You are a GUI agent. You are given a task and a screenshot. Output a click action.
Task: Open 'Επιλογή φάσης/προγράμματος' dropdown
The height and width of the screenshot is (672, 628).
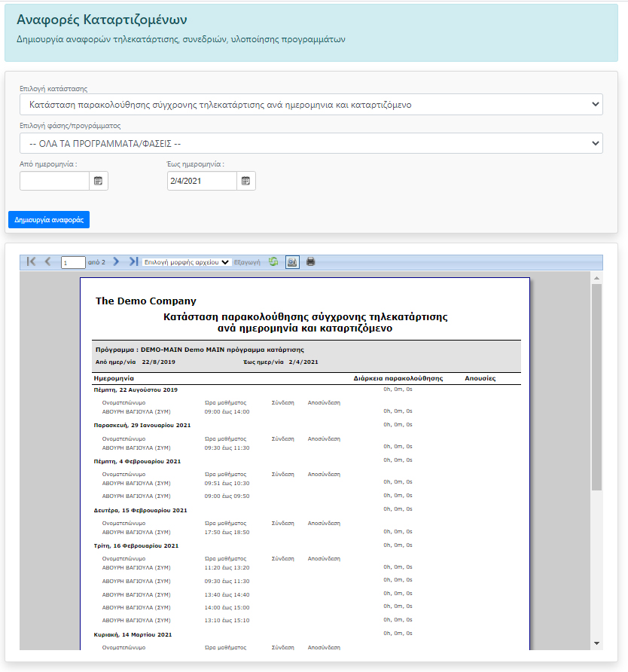pyautogui.click(x=311, y=143)
